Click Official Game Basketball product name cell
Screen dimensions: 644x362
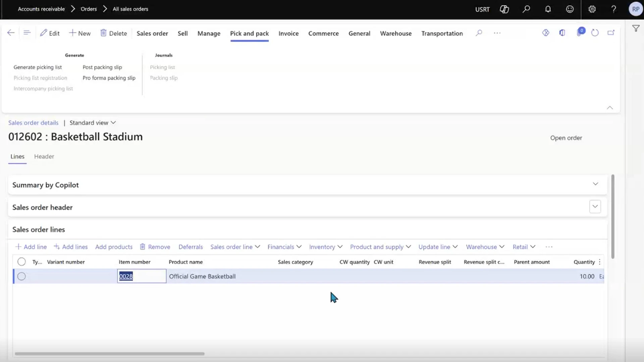click(x=202, y=276)
